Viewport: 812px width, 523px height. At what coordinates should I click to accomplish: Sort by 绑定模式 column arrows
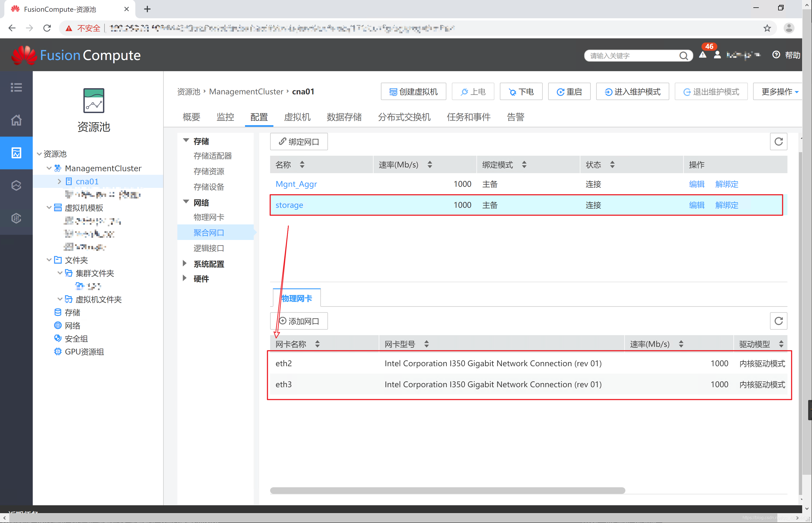point(524,165)
